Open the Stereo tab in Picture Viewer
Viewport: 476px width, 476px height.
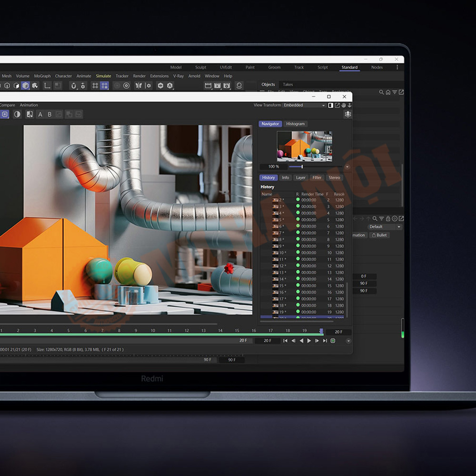pyautogui.click(x=334, y=178)
